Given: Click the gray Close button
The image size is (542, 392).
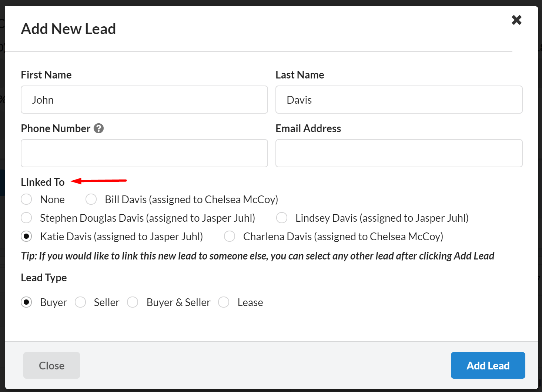Looking at the screenshot, I should (51, 365).
